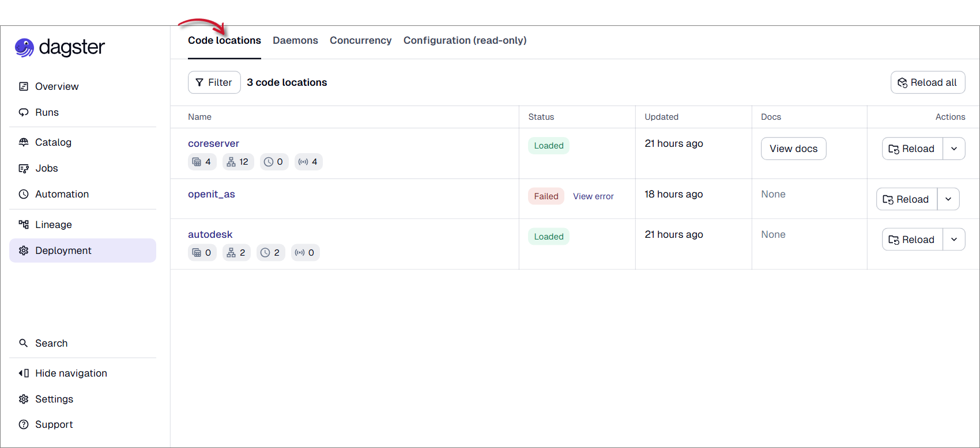Open the Catalog section

pos(82,142)
